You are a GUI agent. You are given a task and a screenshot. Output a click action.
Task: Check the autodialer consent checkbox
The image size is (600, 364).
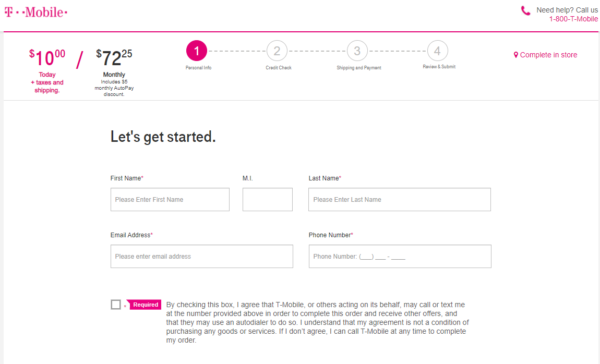pos(115,305)
